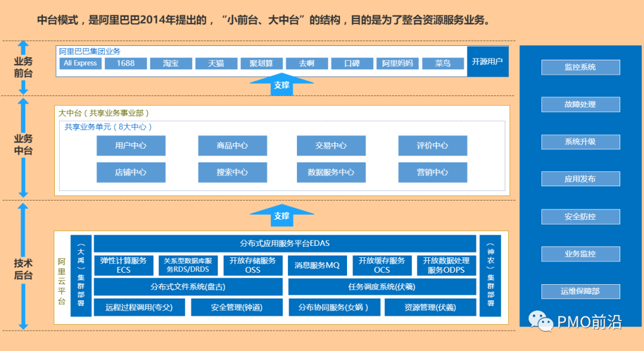
Task: Click the 技术后台 layer label
Action: (23, 269)
